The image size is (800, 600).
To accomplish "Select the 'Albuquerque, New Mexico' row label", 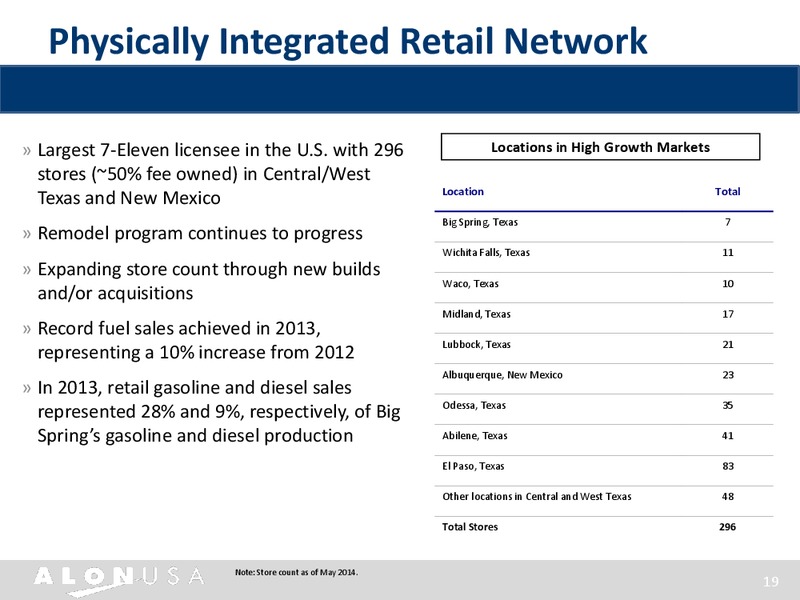I will pyautogui.click(x=502, y=376).
